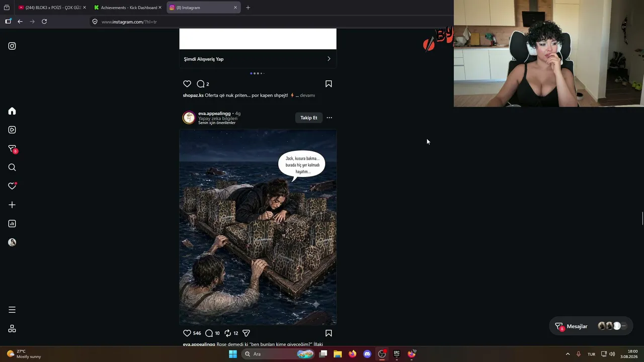This screenshot has width=644, height=362.
Task: Open the weather widget showing 27°C
Action: 23,354
